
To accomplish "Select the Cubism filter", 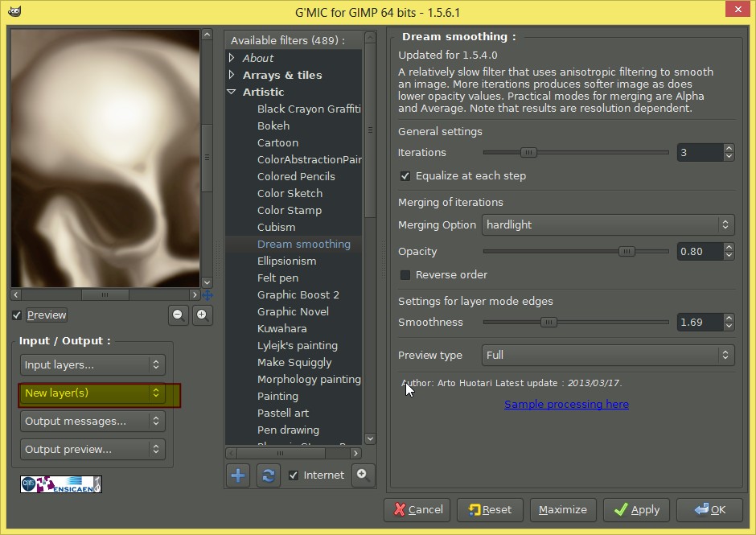I will tap(277, 227).
